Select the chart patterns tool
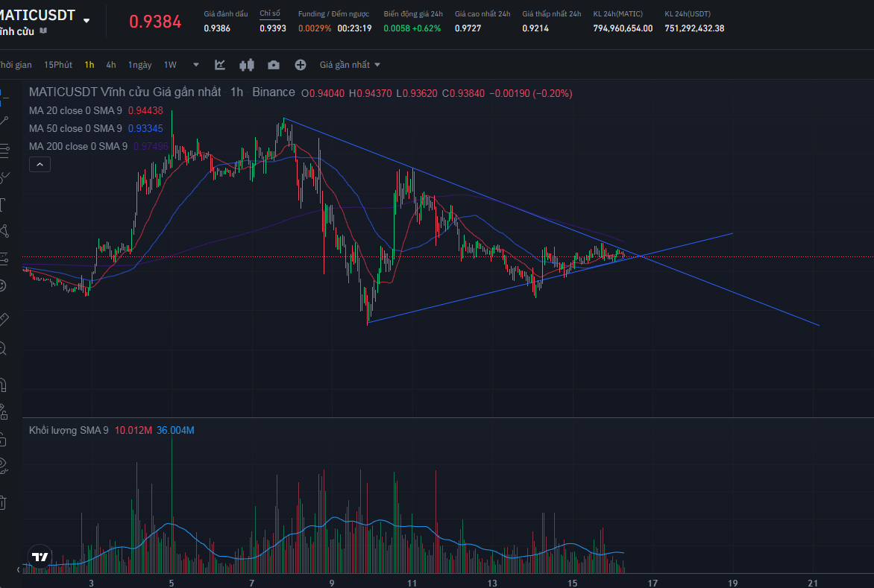874x588 pixels. click(3, 231)
